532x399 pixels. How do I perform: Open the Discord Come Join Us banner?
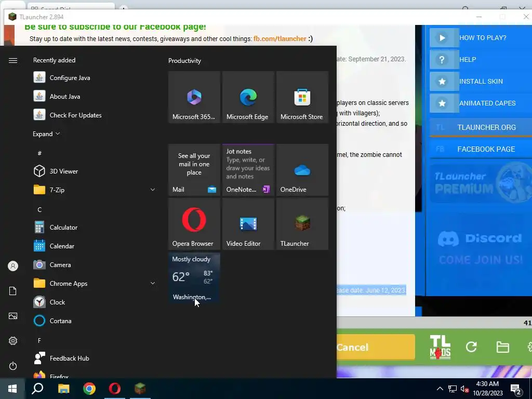[481, 248]
